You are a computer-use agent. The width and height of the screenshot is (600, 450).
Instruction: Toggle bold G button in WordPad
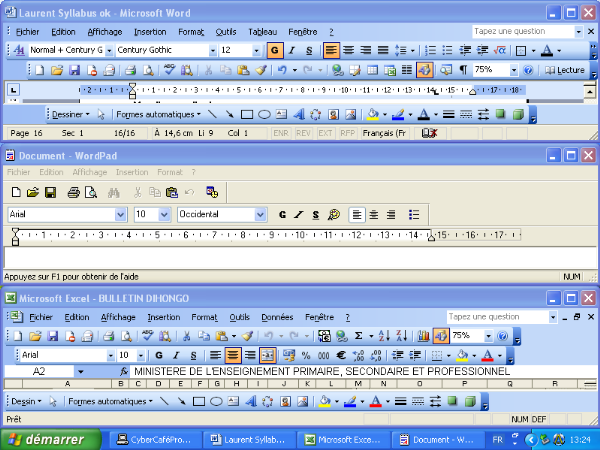click(x=282, y=215)
